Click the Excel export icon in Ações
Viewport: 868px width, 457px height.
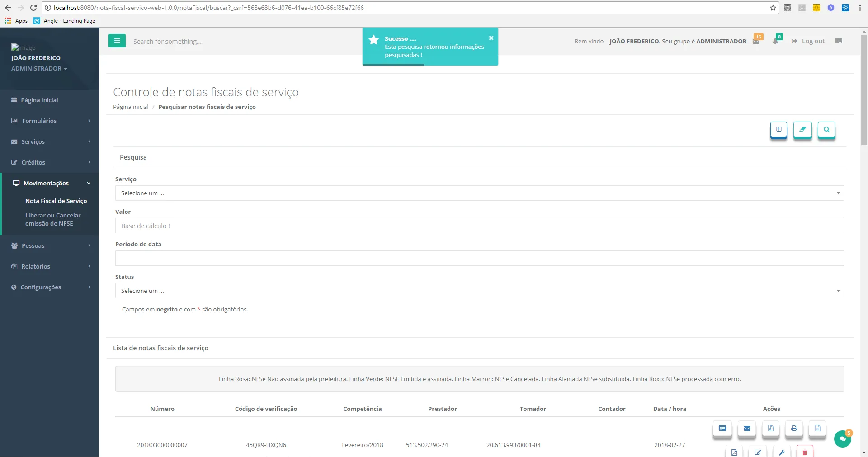[817, 429]
